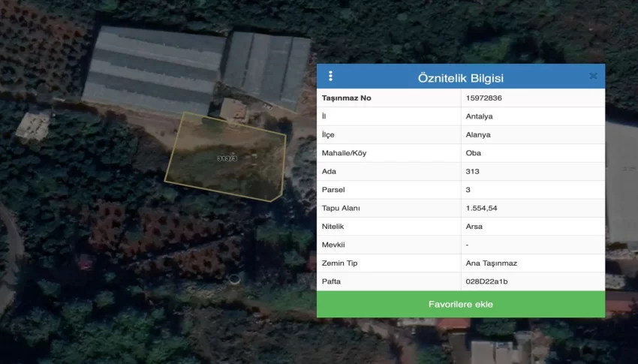Screen dimensions: 638x364
Task: Click the Mevkii label
Action: (x=333, y=245)
